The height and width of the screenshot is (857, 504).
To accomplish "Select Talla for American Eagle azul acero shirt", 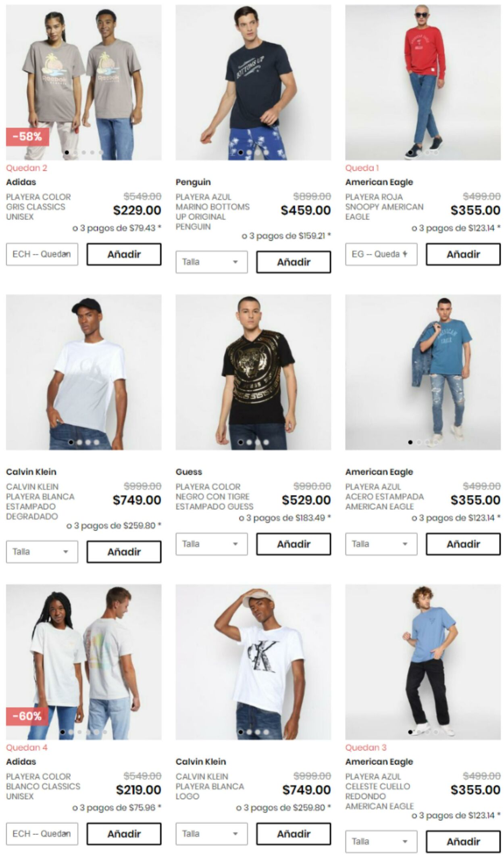I will pos(381,544).
